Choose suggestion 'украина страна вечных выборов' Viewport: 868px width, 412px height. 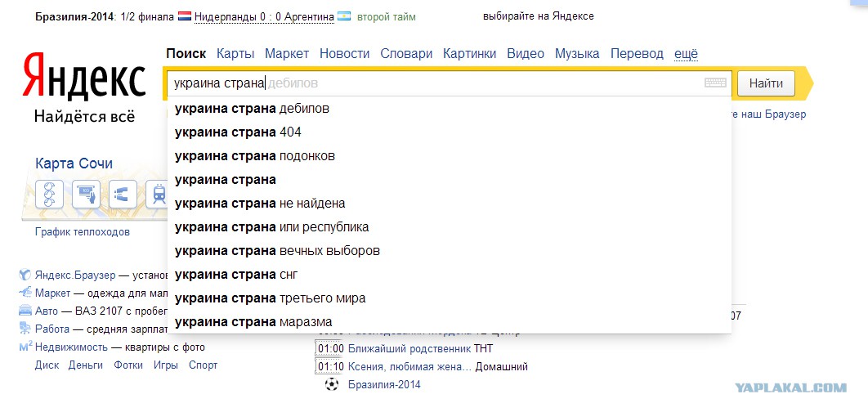[449, 252]
